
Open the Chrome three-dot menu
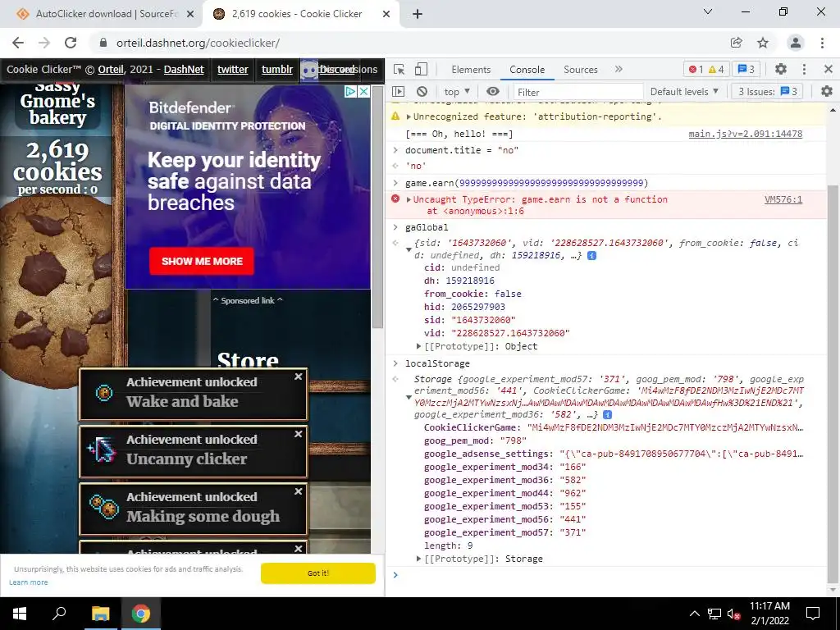tap(822, 43)
